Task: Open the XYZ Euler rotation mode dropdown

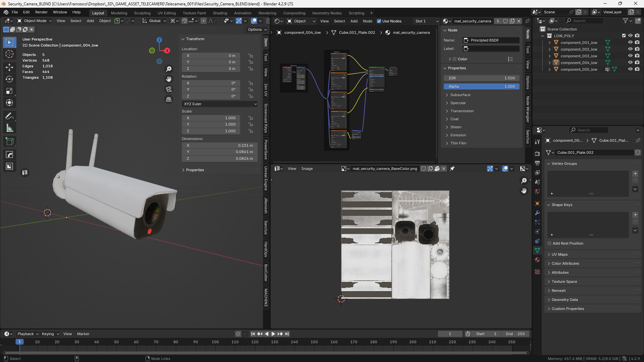Action: click(x=220, y=104)
